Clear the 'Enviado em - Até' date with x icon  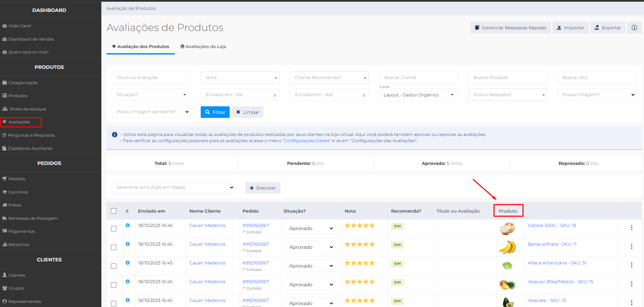click(364, 95)
